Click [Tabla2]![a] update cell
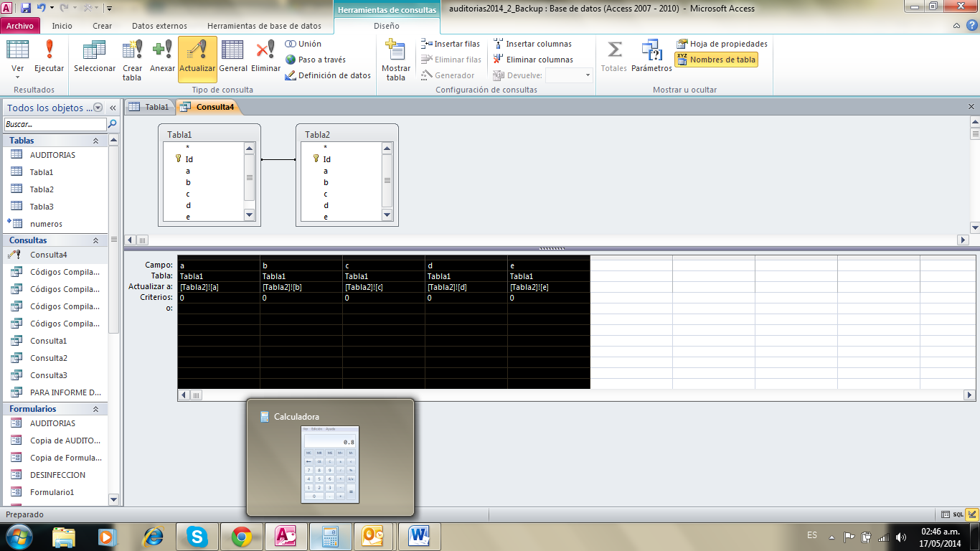The image size is (980, 551). click(x=219, y=287)
